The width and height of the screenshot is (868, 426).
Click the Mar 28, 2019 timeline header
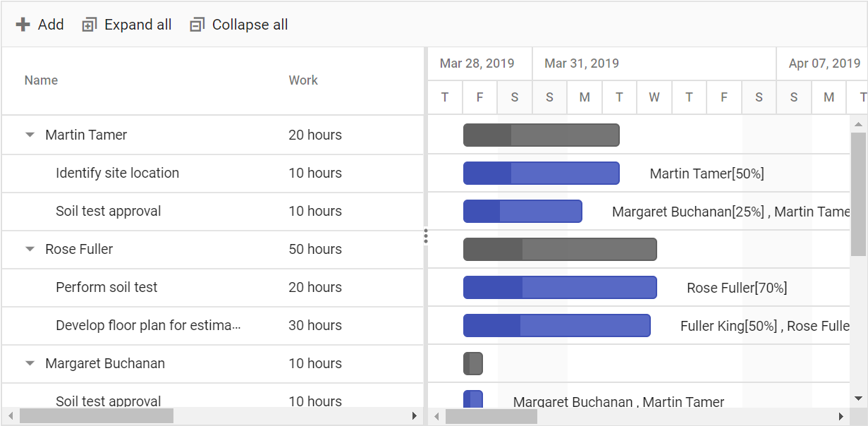pyautogui.click(x=477, y=63)
